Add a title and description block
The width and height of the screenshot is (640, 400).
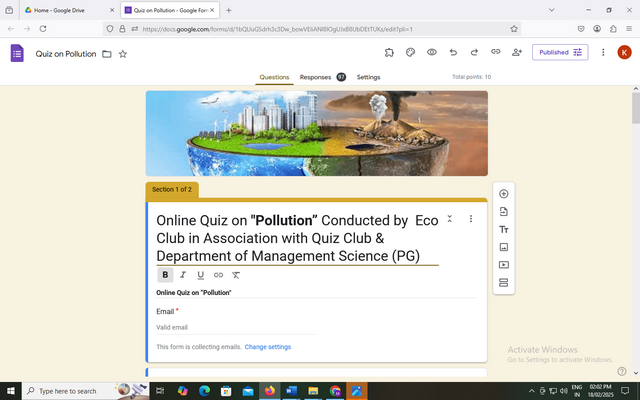coord(503,229)
